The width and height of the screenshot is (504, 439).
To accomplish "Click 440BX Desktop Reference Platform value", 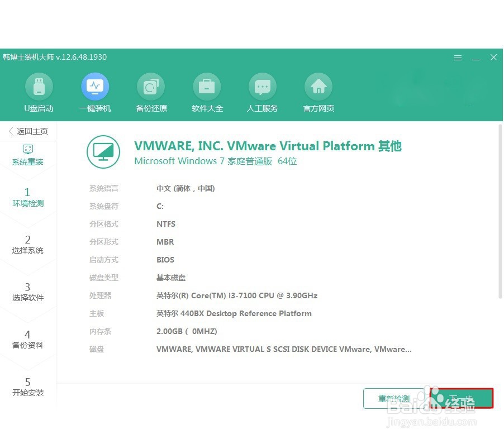I will [234, 313].
